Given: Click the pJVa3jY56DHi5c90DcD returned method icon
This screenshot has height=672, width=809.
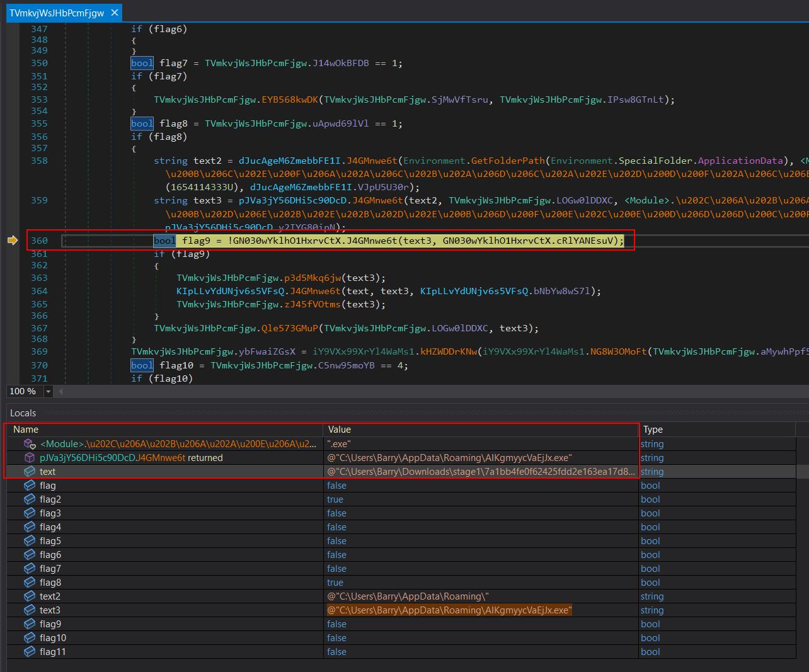Looking at the screenshot, I should pyautogui.click(x=30, y=458).
